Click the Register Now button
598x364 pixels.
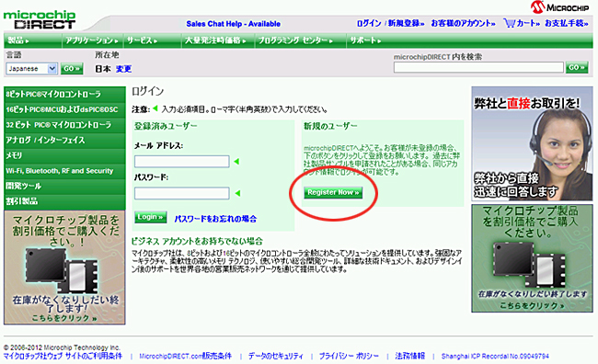click(333, 192)
